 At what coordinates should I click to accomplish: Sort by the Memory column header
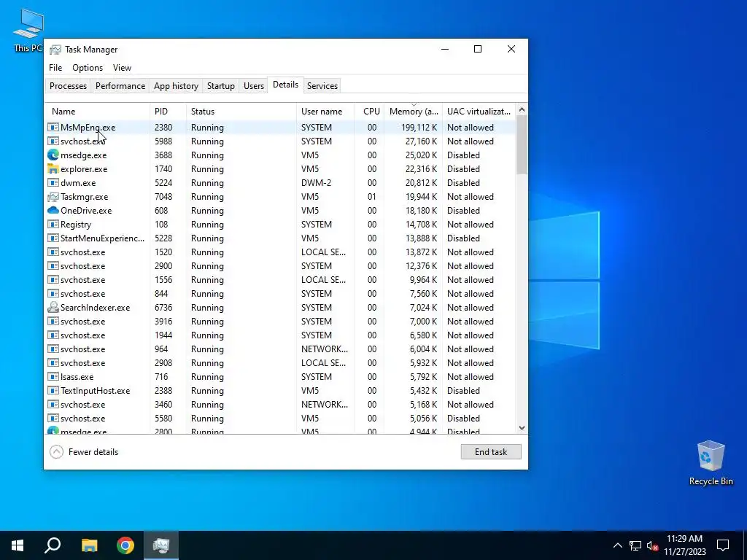414,112
